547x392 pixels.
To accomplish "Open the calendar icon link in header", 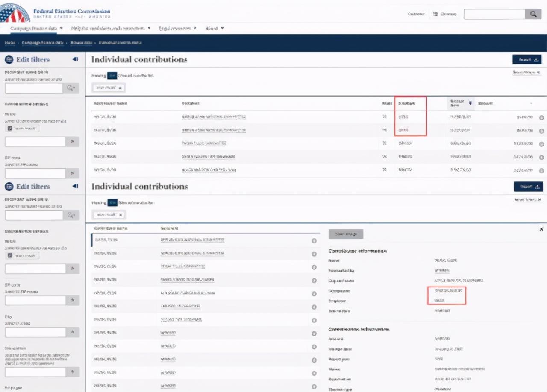I will coord(445,14).
